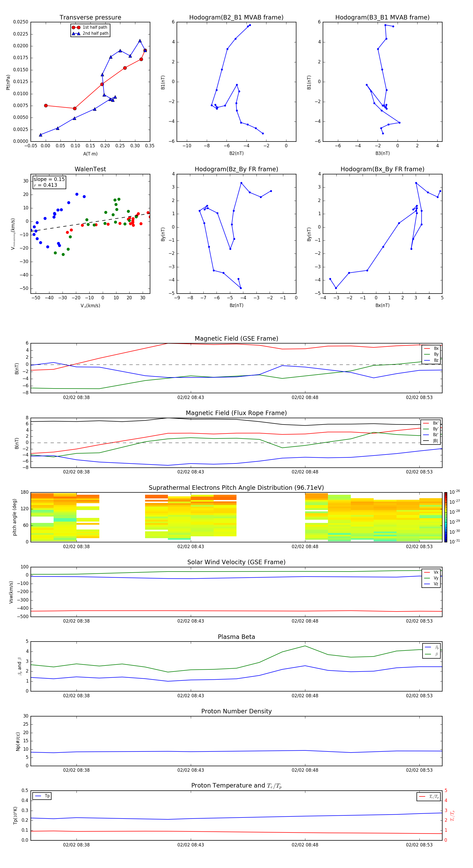Click the "A(T·m)" x-axis label
The width and height of the screenshot is (473, 868).
pyautogui.click(x=90, y=154)
